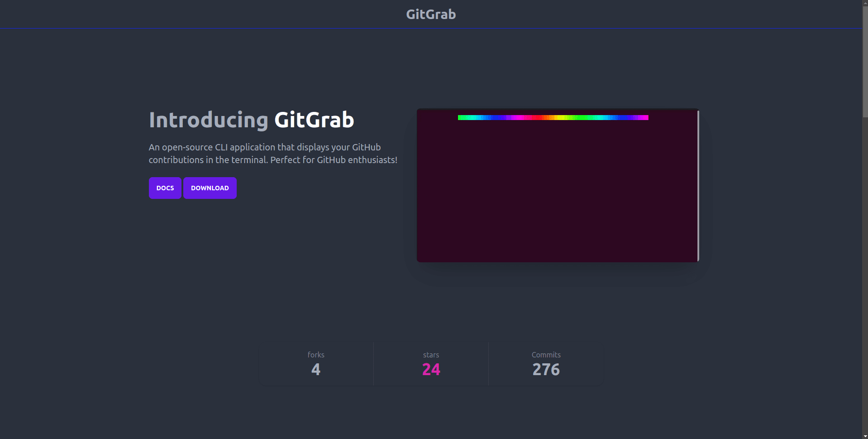Click the 'Commits' label
868x439 pixels.
[x=546, y=355]
